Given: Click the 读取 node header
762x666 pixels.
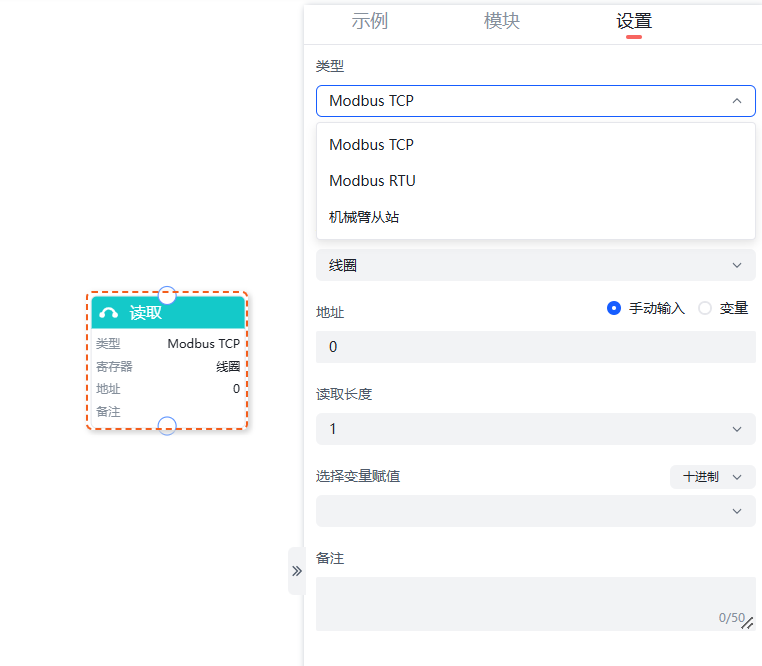Looking at the screenshot, I should point(168,313).
